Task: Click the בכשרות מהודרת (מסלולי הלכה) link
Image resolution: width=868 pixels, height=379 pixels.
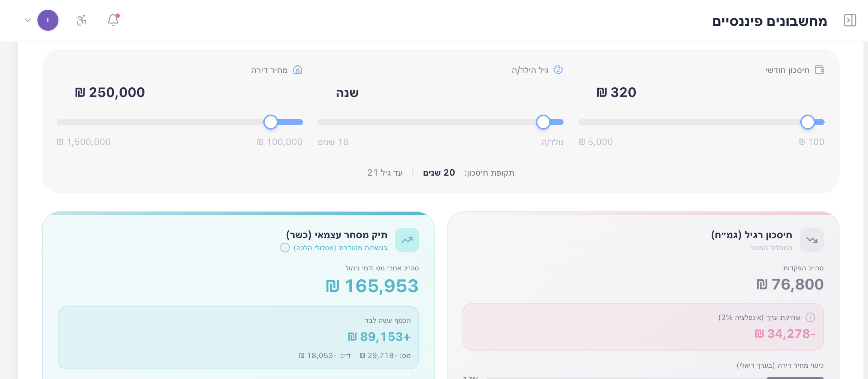Action: 340,248
